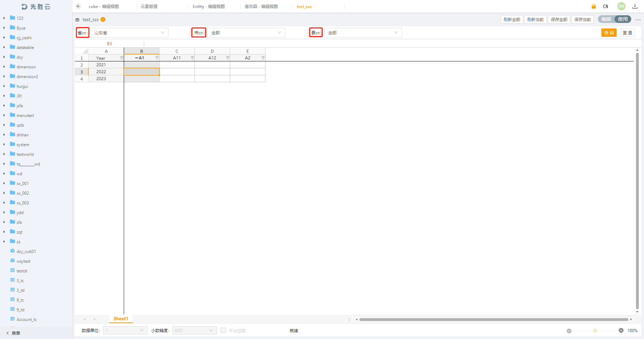The width and height of the screenshot is (644, 339).
Task: Switch to the cube - 编辑视图 tab
Action: (x=104, y=6)
